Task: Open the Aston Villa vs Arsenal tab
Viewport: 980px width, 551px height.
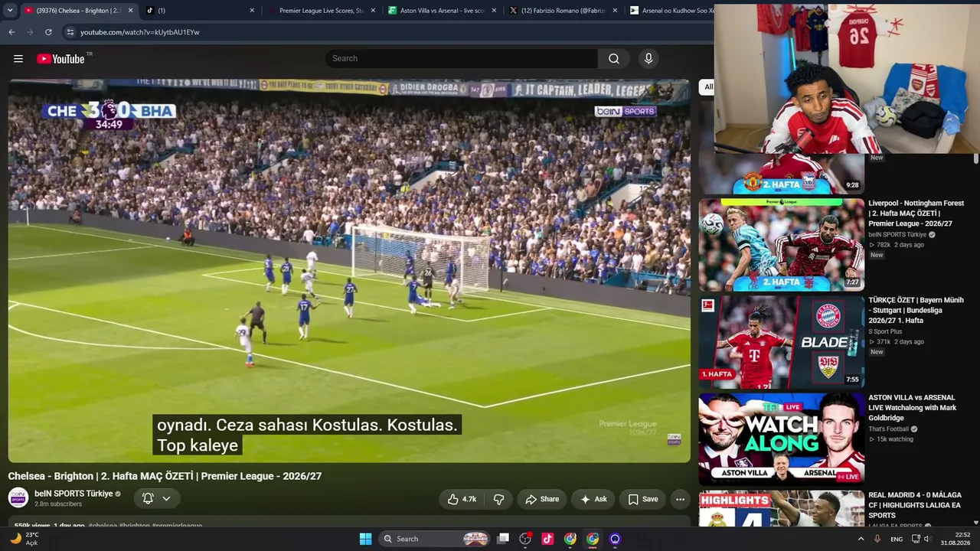Action: pyautogui.click(x=443, y=11)
